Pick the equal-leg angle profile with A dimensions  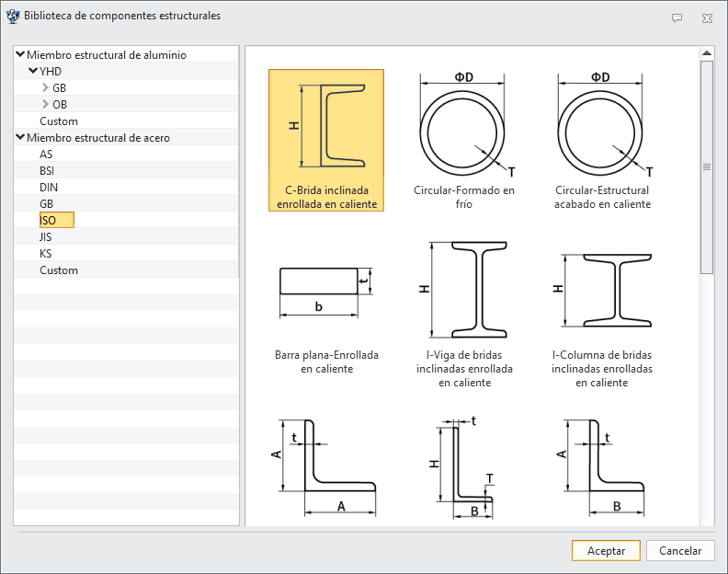(326, 468)
